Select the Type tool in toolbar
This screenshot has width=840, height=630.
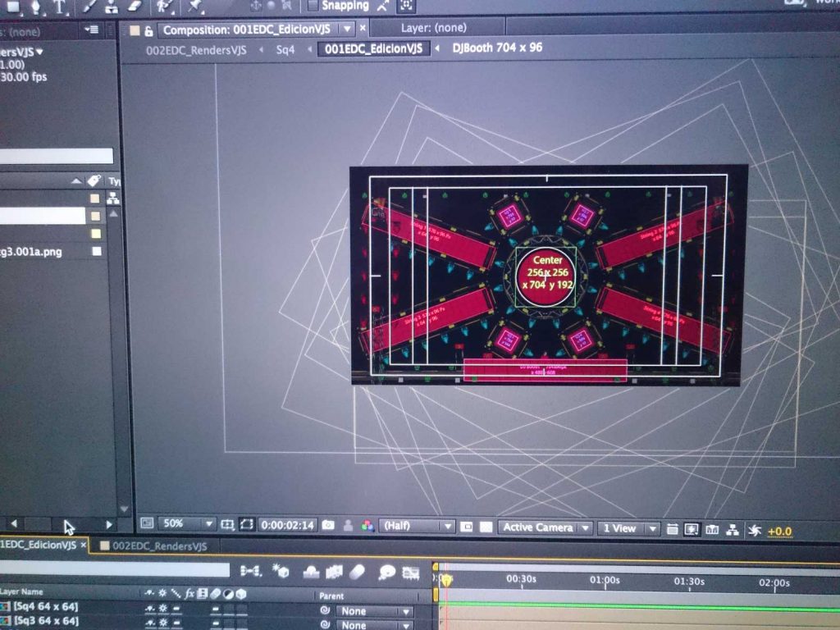pos(59,7)
